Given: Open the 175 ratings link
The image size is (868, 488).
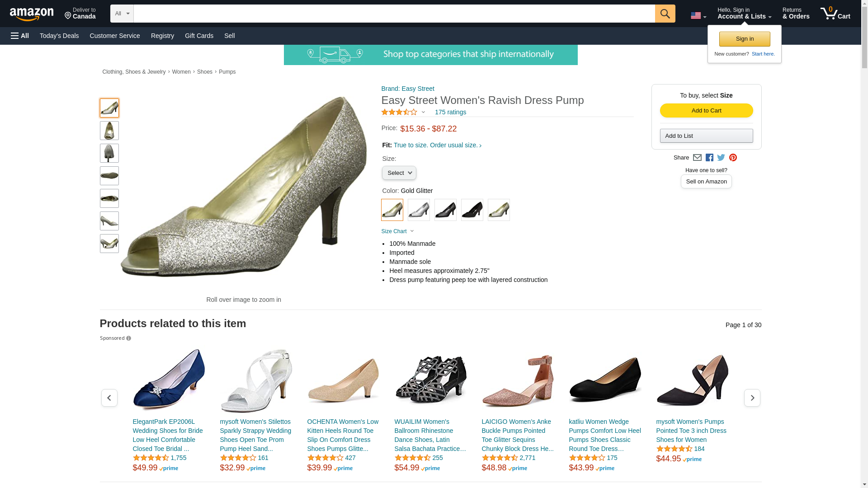Looking at the screenshot, I should (x=450, y=112).
